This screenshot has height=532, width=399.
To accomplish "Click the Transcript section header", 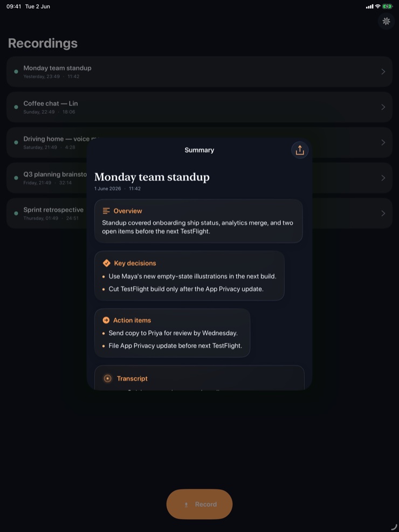I will click(x=132, y=378).
